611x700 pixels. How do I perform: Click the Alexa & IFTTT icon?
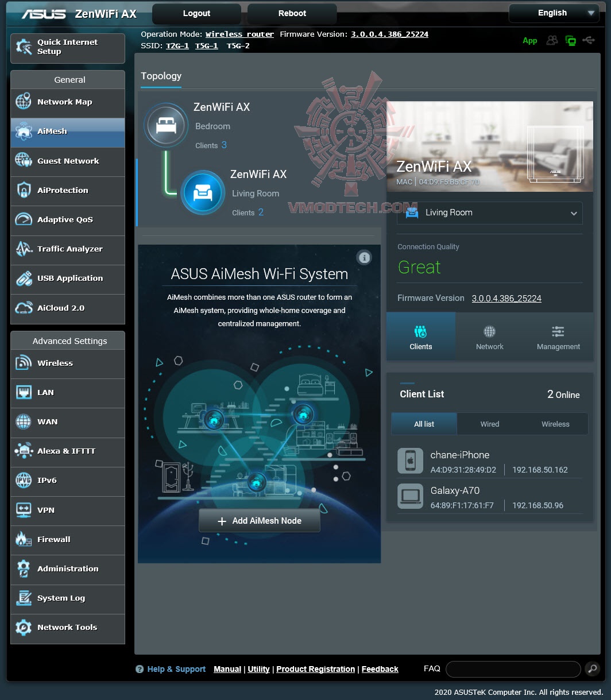point(24,451)
